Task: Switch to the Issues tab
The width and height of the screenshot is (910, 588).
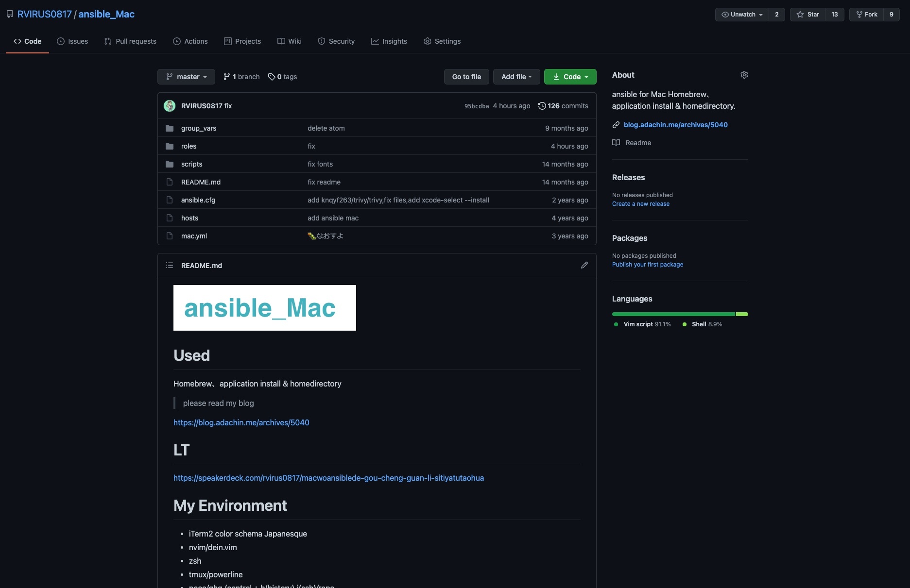Action: 72,41
